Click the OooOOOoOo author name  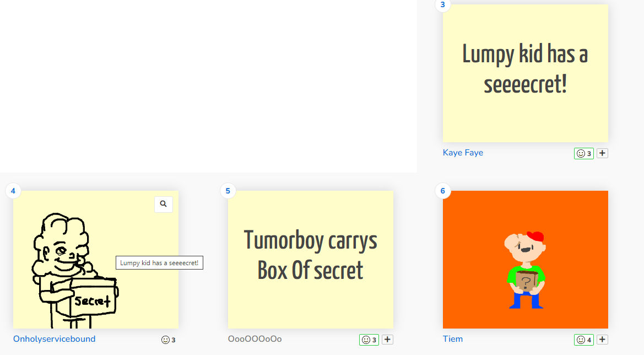(x=255, y=339)
